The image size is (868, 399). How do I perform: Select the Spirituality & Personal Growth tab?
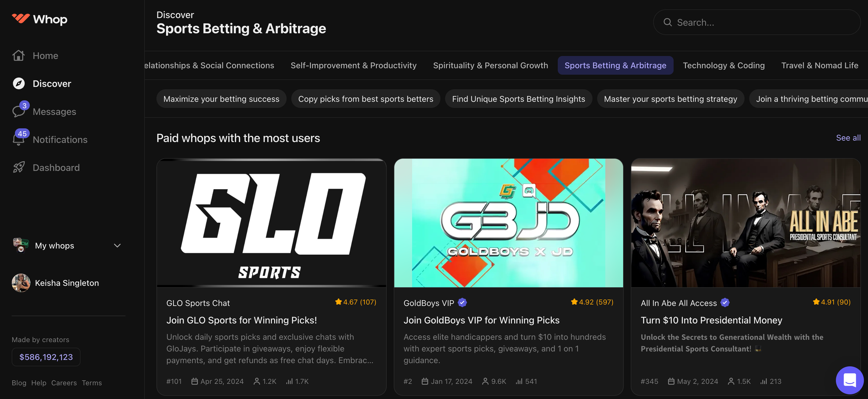click(x=490, y=65)
